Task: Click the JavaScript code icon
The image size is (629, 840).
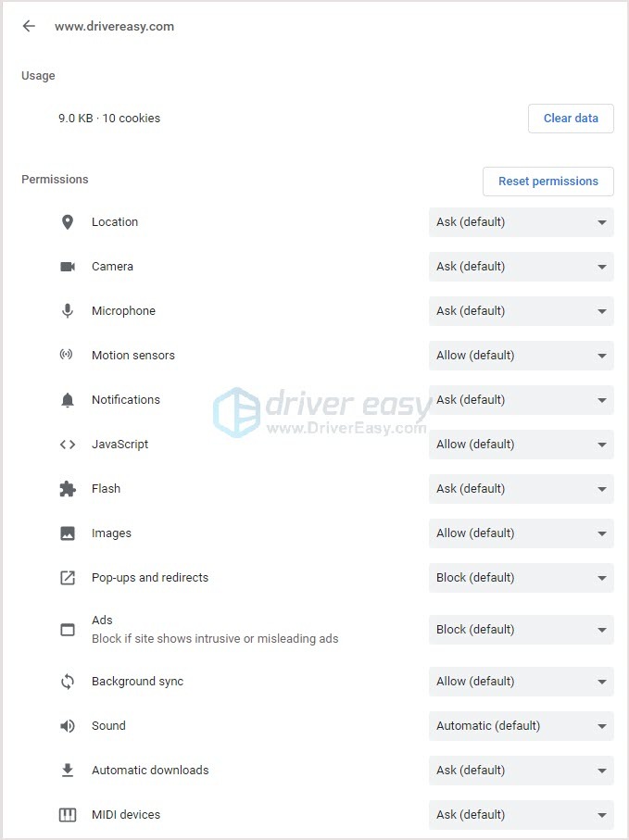Action: pyautogui.click(x=67, y=445)
